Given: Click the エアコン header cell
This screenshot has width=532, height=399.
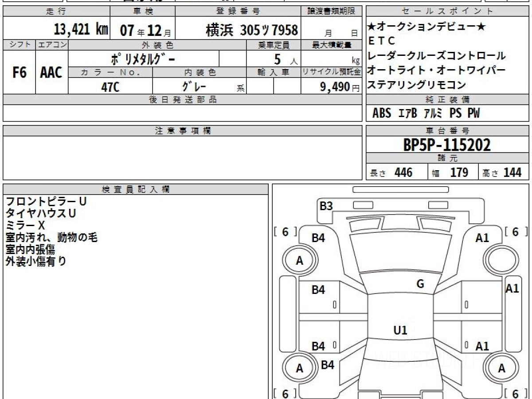Looking at the screenshot, I should (x=52, y=45).
